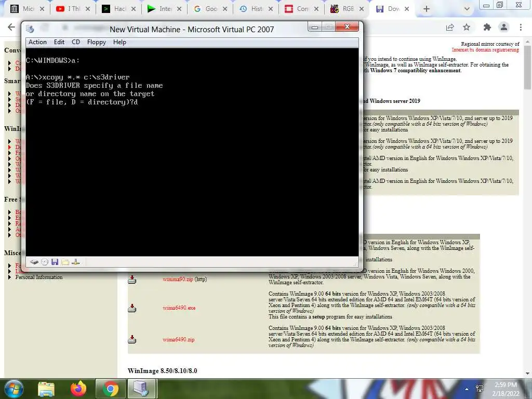The width and height of the screenshot is (532, 399).
Task: Open a new Chrome tab
Action: pyautogui.click(x=427, y=9)
